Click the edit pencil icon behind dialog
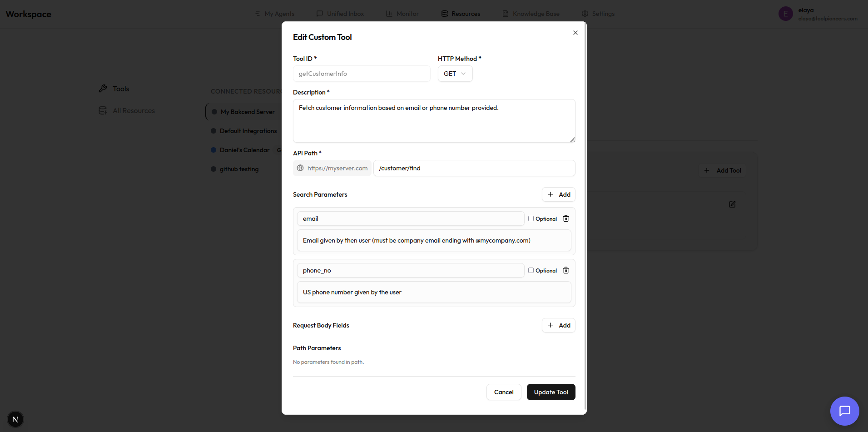Image resolution: width=868 pixels, height=432 pixels. [x=732, y=204]
